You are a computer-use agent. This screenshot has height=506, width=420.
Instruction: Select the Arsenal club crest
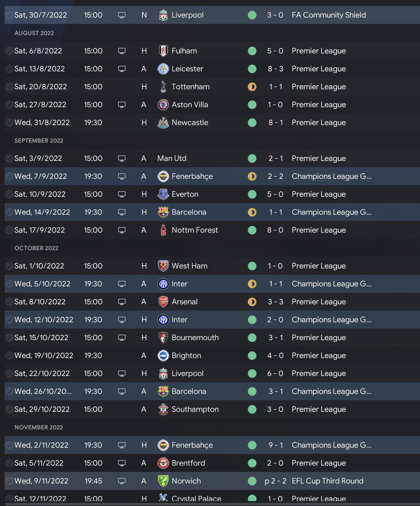click(x=163, y=302)
